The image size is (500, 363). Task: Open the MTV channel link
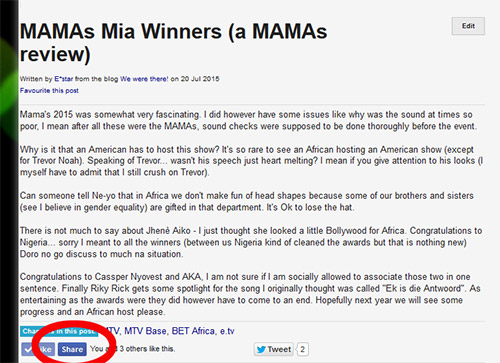point(112,331)
